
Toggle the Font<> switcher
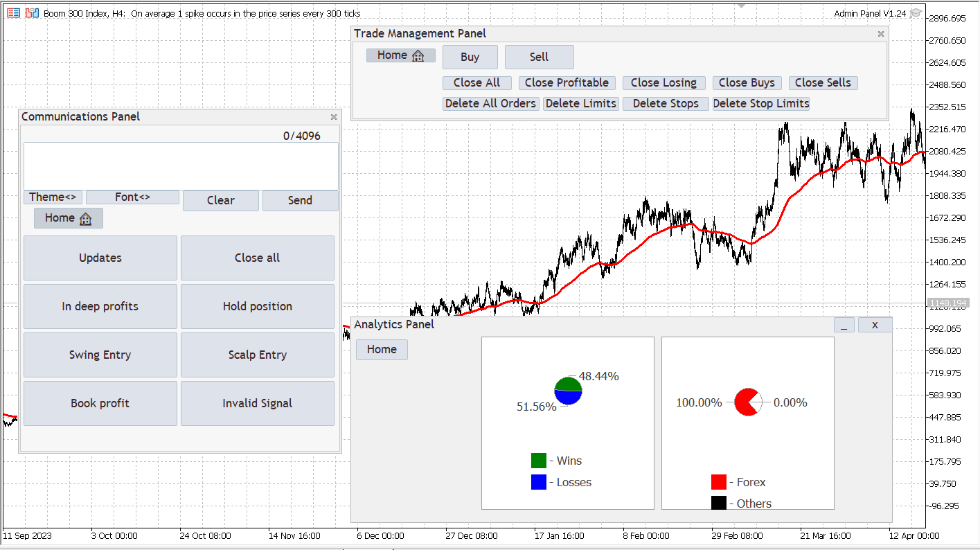[x=132, y=197]
